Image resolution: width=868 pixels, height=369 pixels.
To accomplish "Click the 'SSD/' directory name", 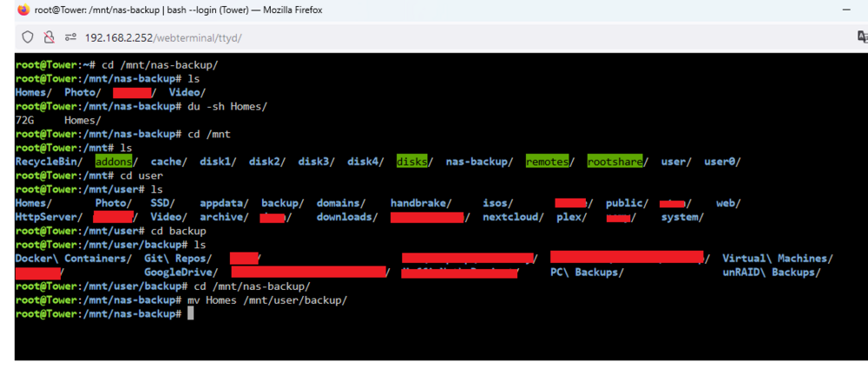I will (x=163, y=203).
